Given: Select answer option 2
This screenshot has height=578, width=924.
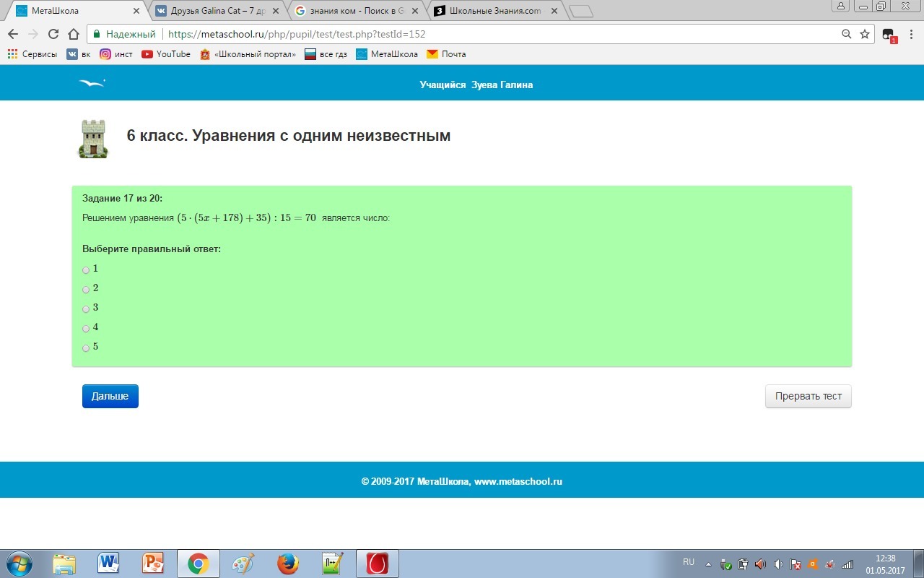Looking at the screenshot, I should (x=86, y=290).
